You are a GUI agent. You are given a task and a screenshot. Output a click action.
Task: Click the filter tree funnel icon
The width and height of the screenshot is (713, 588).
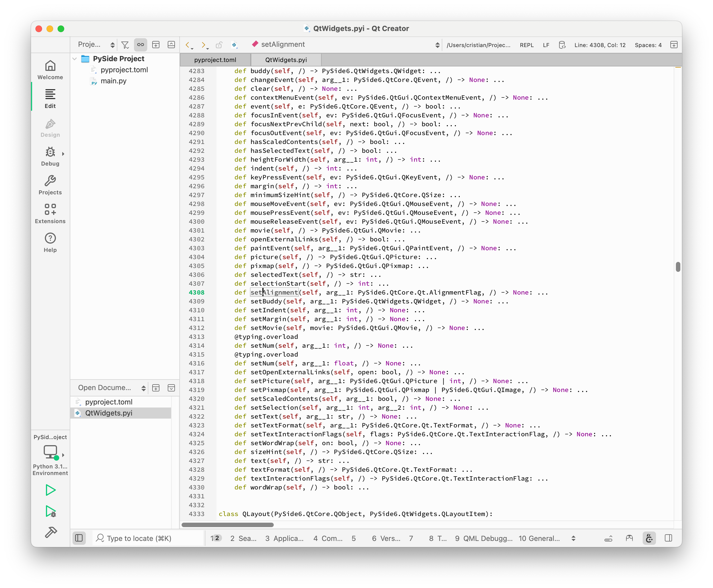pos(125,45)
